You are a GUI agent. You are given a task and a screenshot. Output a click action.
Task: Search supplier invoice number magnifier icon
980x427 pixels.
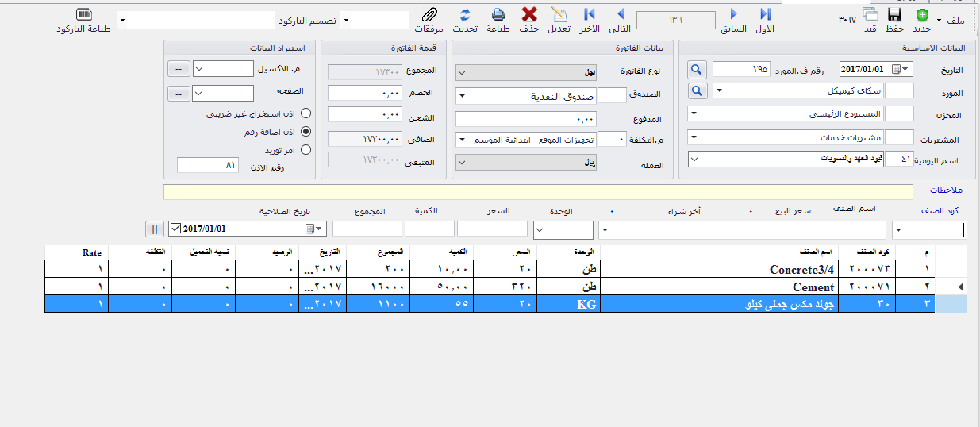pos(697,69)
